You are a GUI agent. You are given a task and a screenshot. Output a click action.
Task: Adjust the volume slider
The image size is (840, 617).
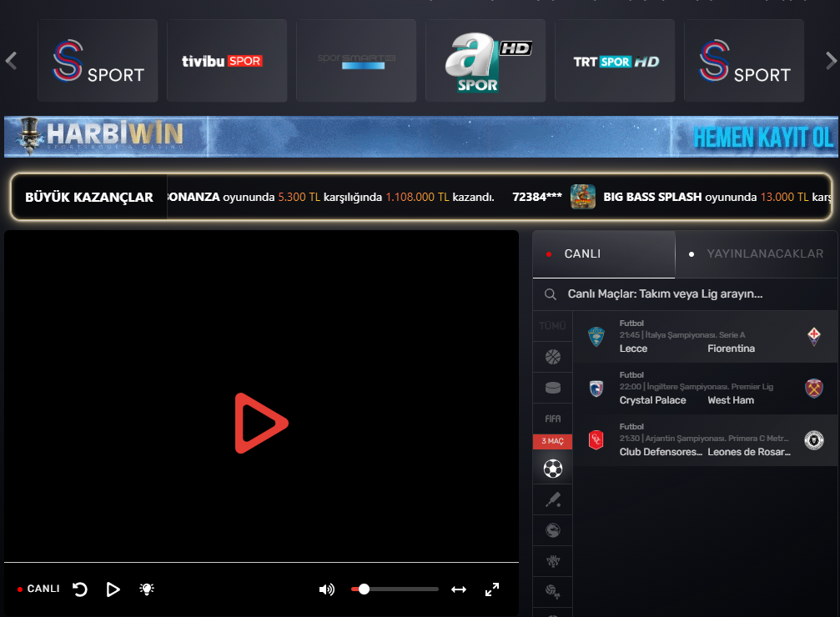(395, 589)
